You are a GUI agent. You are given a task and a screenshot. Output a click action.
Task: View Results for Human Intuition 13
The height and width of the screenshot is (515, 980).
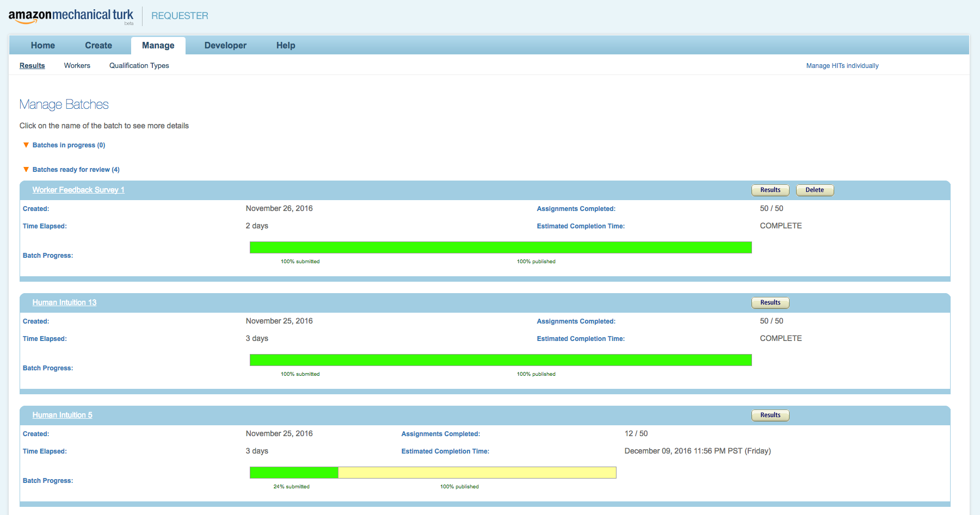click(770, 302)
